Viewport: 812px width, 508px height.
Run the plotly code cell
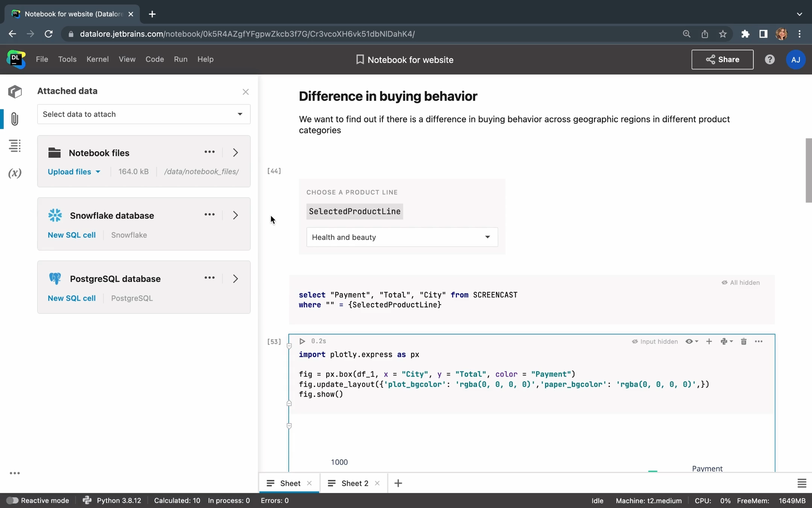point(302,341)
